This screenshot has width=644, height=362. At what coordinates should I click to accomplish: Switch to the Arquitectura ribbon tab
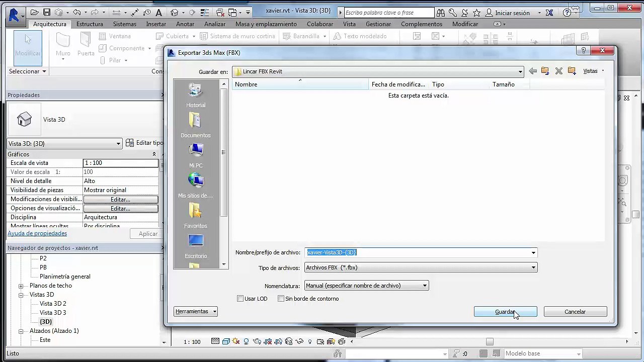50,24
